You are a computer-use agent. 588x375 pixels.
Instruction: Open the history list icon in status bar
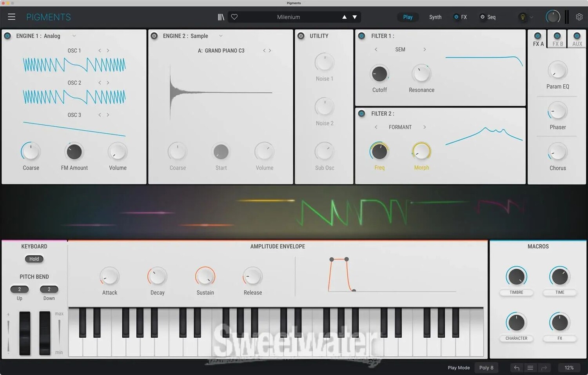pyautogui.click(x=530, y=368)
